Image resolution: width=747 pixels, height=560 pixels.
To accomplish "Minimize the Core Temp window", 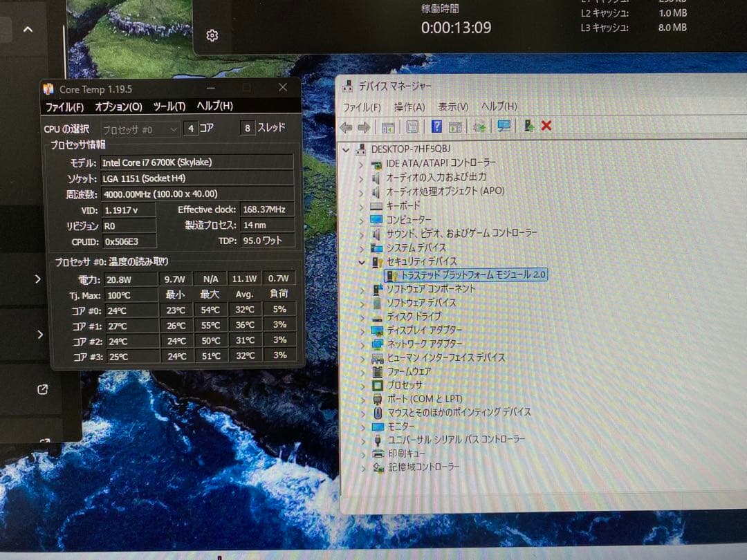I will point(211,88).
